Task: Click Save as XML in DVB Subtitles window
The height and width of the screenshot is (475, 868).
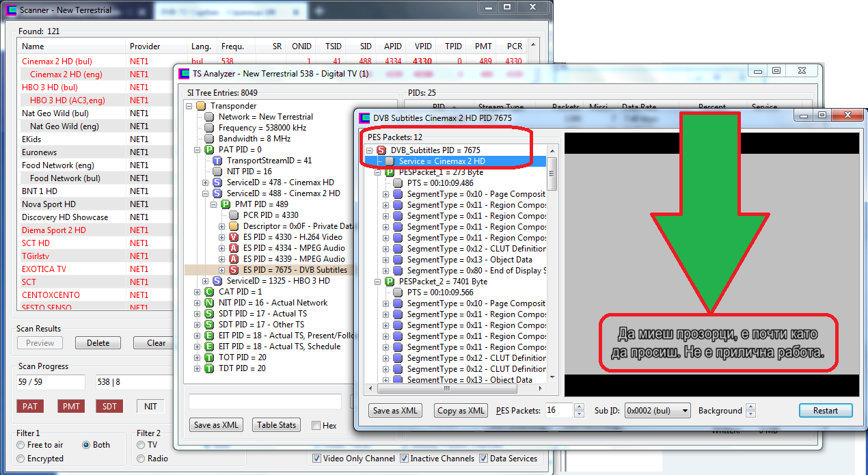Action: click(395, 411)
